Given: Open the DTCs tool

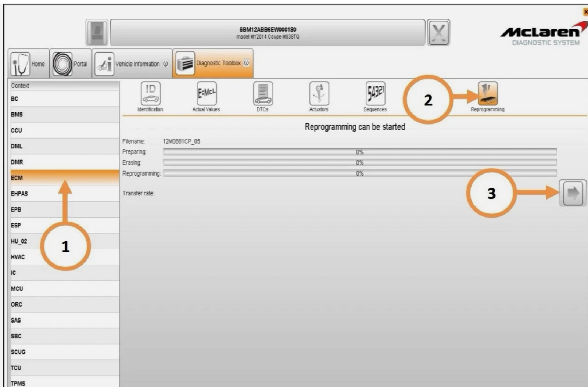Looking at the screenshot, I should [263, 94].
